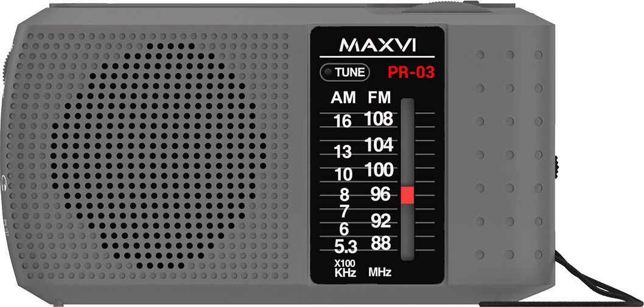Click the FM 108 frequency mark
Viewport: 644px width, 307px height.
[x=379, y=119]
